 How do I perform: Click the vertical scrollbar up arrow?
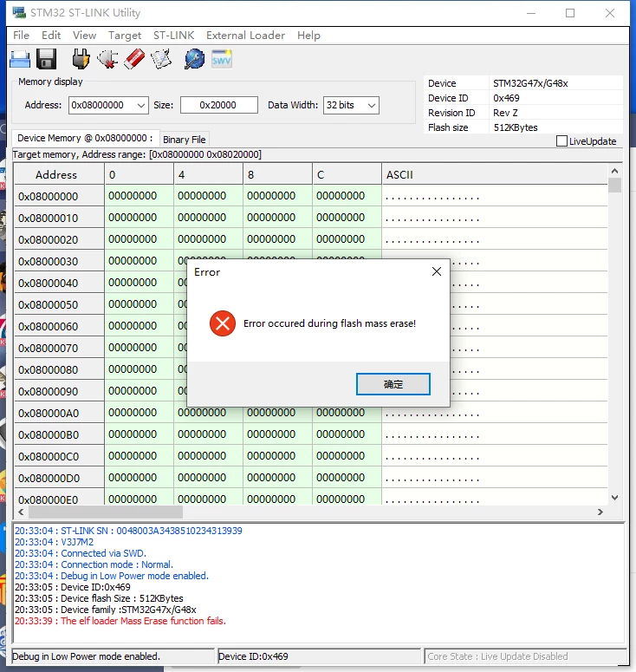click(614, 171)
